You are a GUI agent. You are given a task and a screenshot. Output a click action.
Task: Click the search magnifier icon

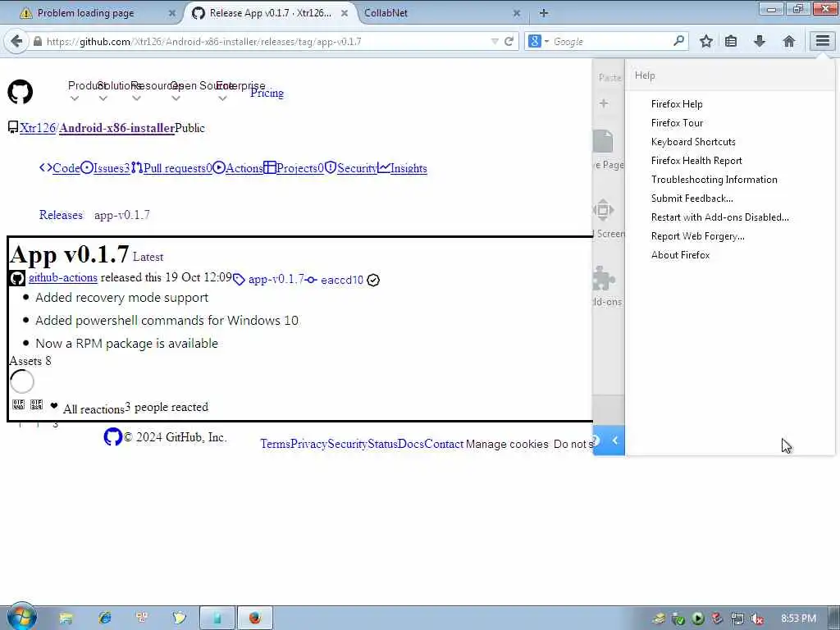click(678, 41)
